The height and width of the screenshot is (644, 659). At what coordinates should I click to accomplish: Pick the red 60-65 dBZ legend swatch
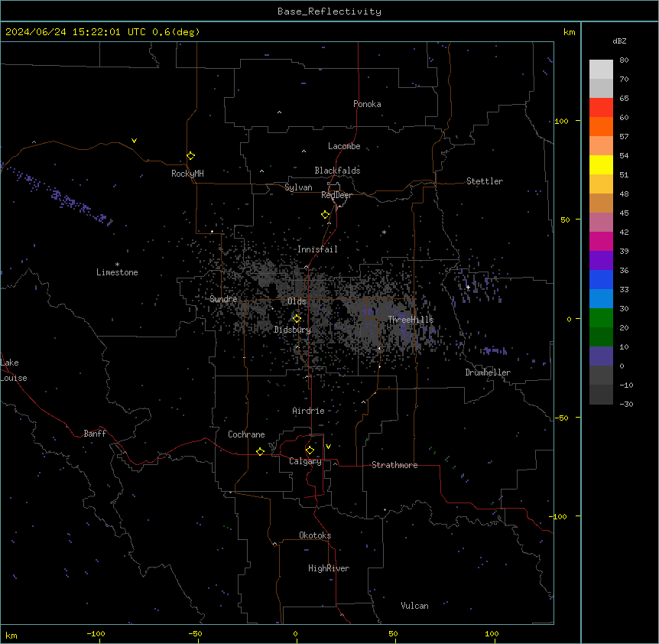[x=601, y=108]
